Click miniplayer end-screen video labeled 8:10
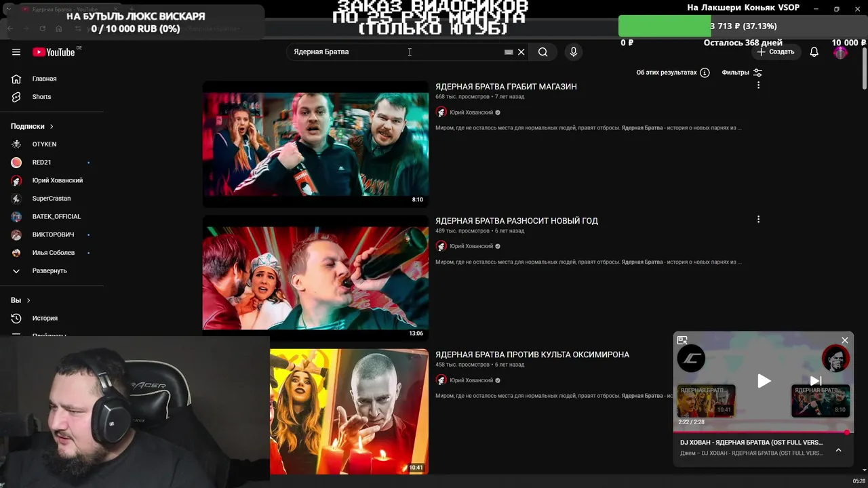 (x=821, y=401)
